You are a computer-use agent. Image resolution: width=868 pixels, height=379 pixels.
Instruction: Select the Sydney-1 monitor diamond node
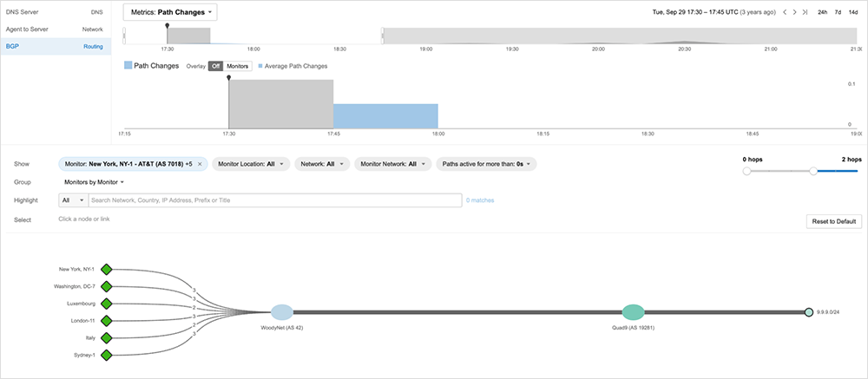pyautogui.click(x=106, y=356)
